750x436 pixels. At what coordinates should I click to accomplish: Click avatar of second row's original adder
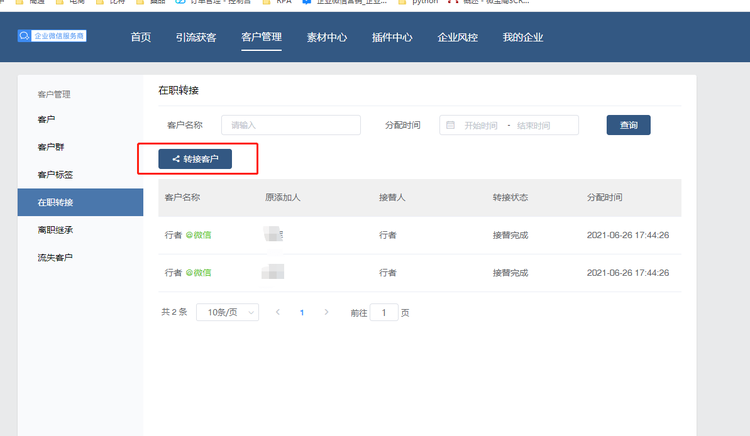click(x=273, y=272)
